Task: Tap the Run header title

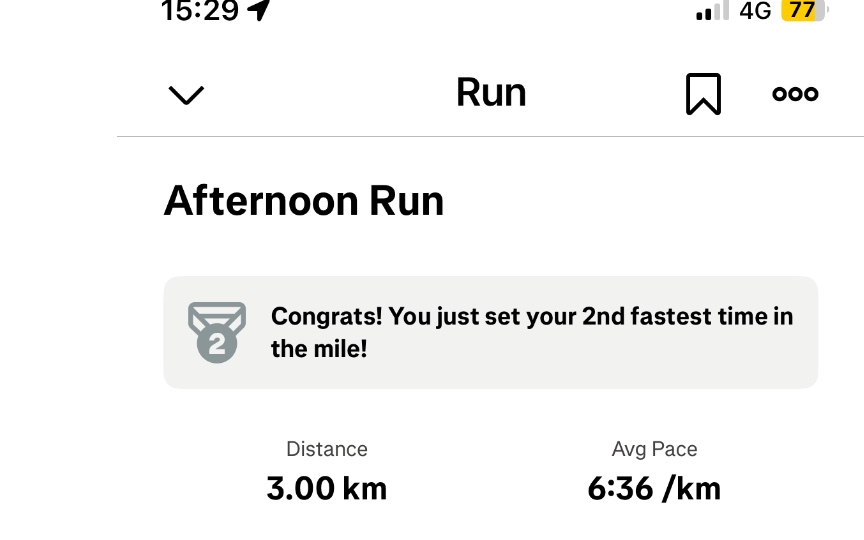Action: point(491,93)
